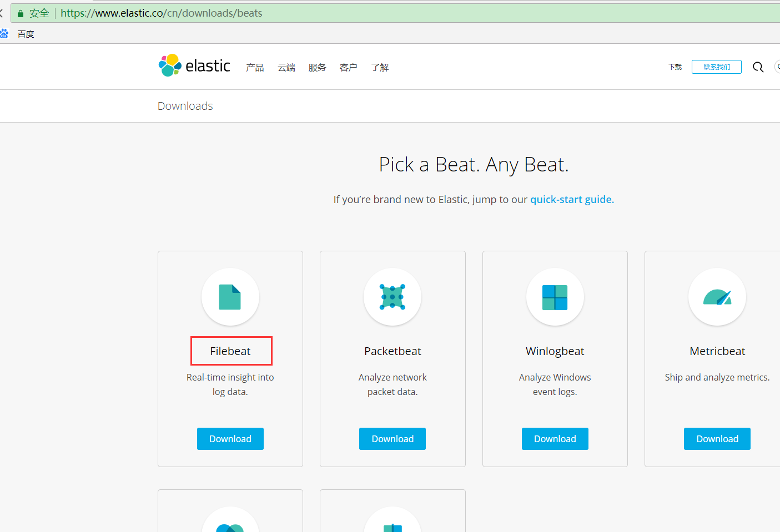Click the Filebeat file icon

230,297
